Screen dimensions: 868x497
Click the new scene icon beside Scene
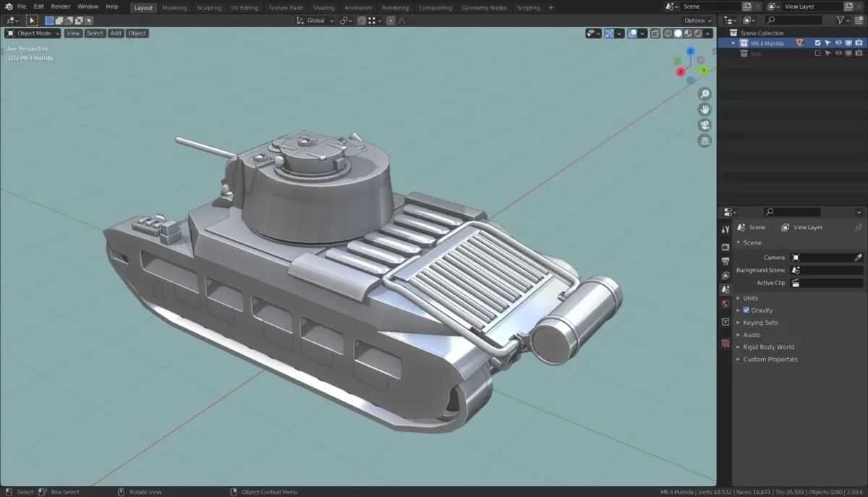click(746, 7)
